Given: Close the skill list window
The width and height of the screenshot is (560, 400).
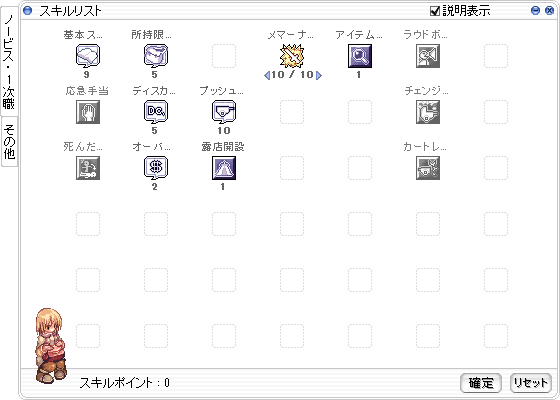Looking at the screenshot, I should 550,10.
